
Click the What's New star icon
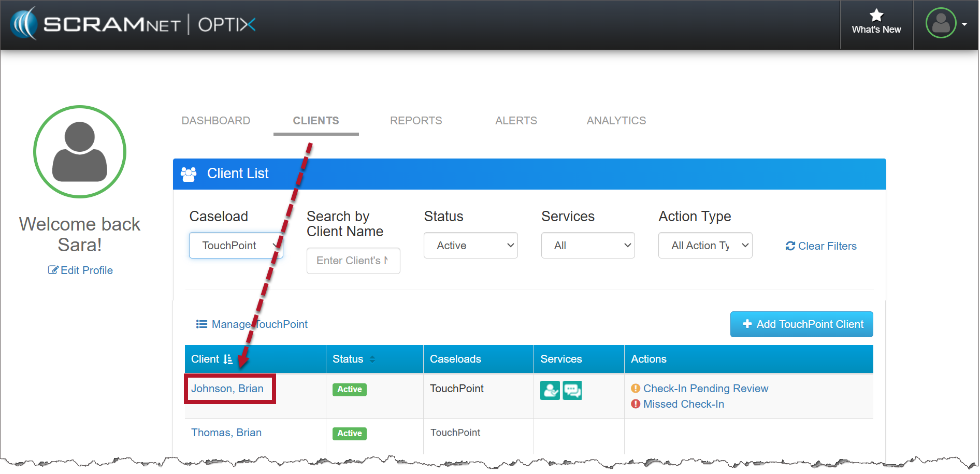click(876, 16)
